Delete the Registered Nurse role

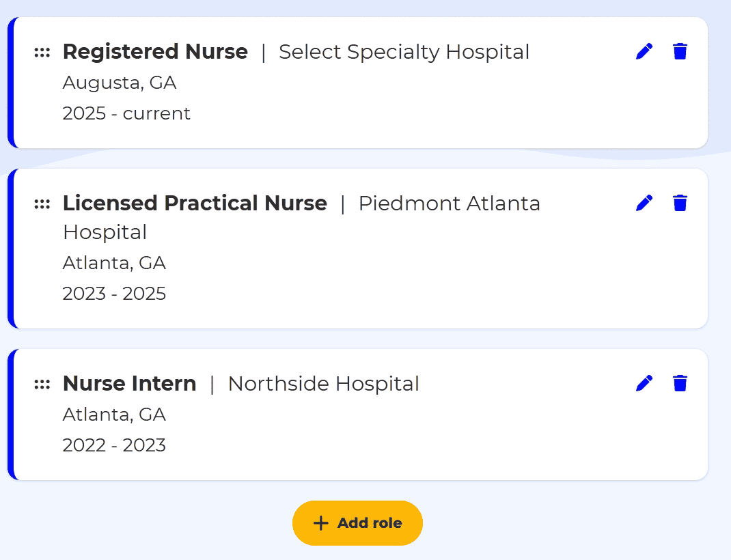680,51
